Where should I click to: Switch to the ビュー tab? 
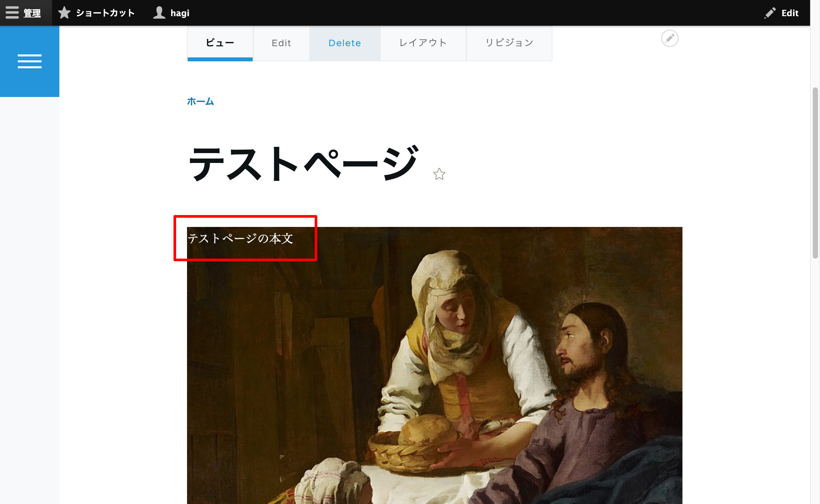pos(220,43)
